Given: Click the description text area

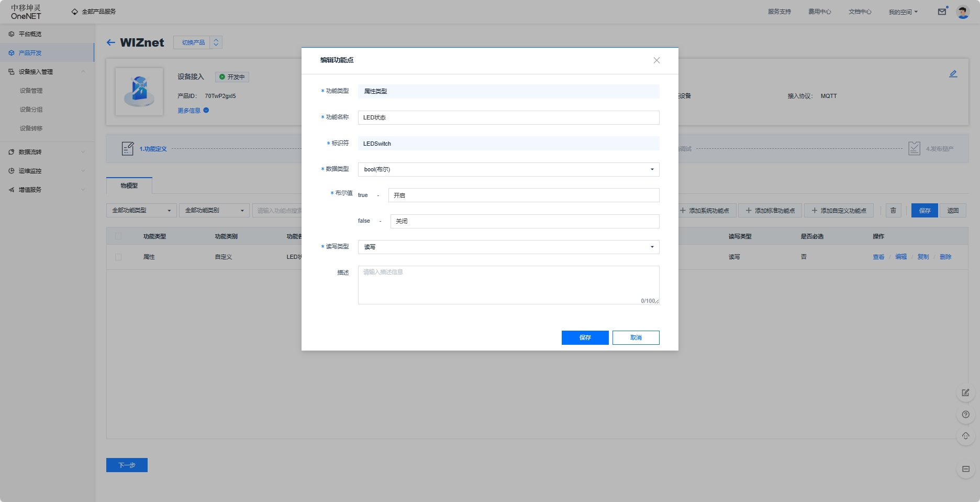Looking at the screenshot, I should 508,285.
